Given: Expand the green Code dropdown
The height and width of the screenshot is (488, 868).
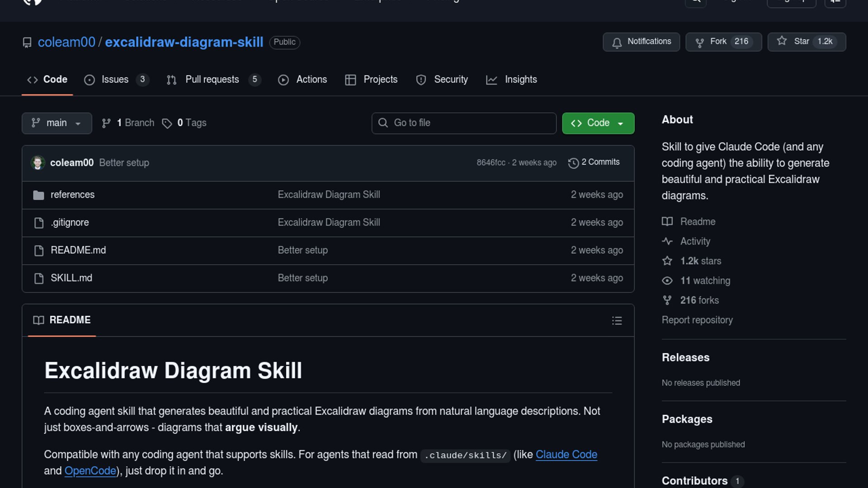Looking at the screenshot, I should [598, 123].
